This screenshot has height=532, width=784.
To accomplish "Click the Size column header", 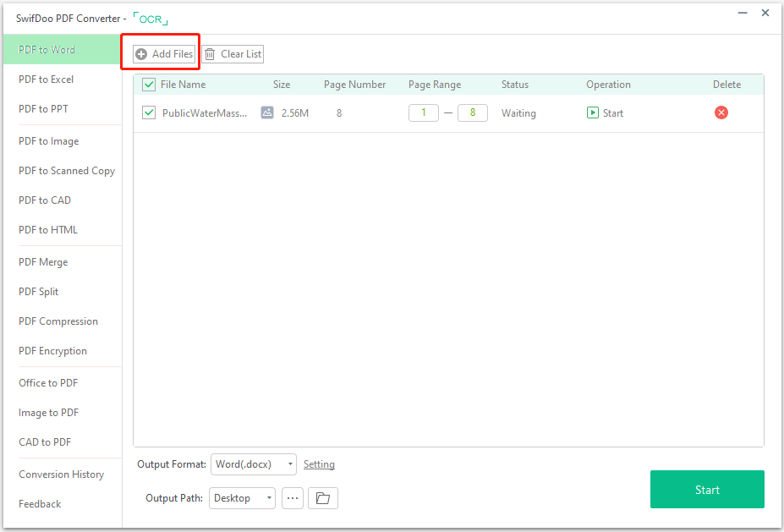I will point(282,85).
